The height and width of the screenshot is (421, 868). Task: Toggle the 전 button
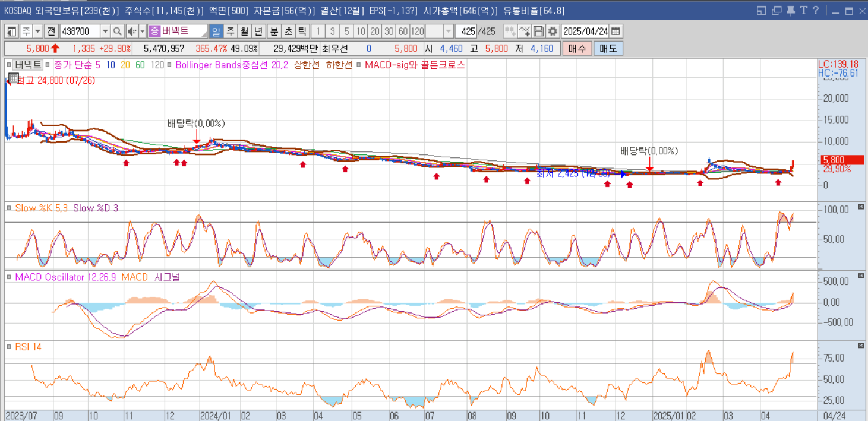click(51, 31)
